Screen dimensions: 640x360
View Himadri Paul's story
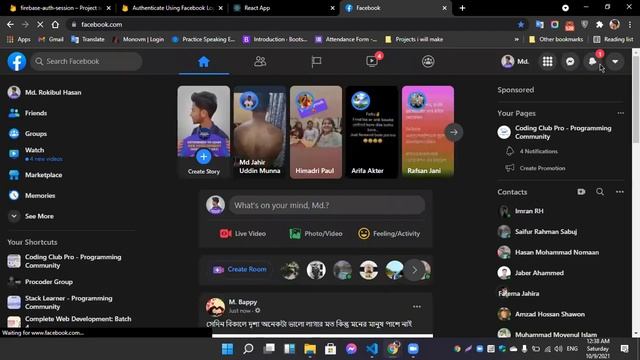pyautogui.click(x=316, y=132)
